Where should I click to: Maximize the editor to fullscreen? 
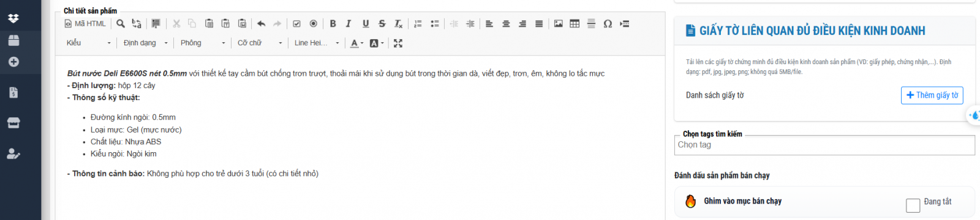coord(398,43)
